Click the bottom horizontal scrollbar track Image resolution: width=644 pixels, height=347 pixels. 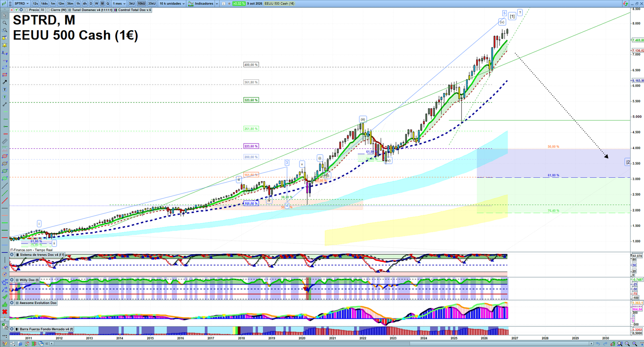[322, 343]
